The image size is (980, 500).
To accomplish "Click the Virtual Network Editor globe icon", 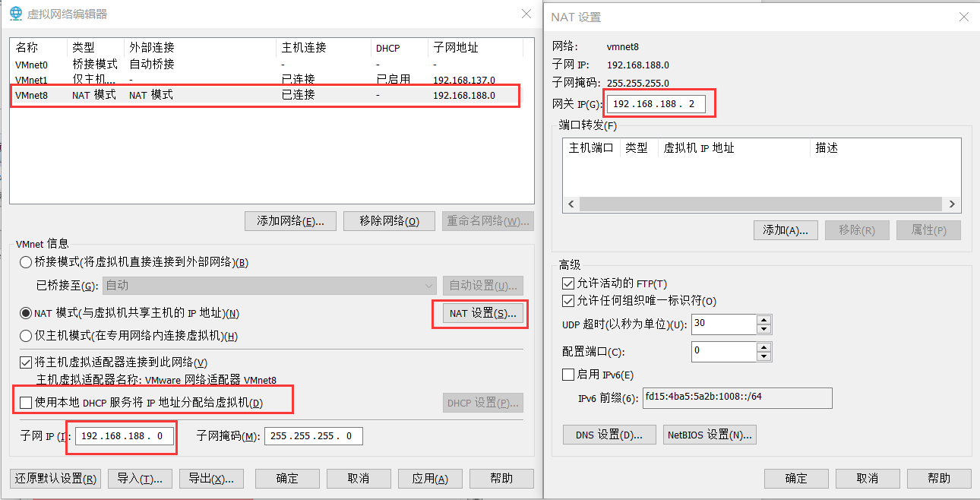I will click(15, 14).
